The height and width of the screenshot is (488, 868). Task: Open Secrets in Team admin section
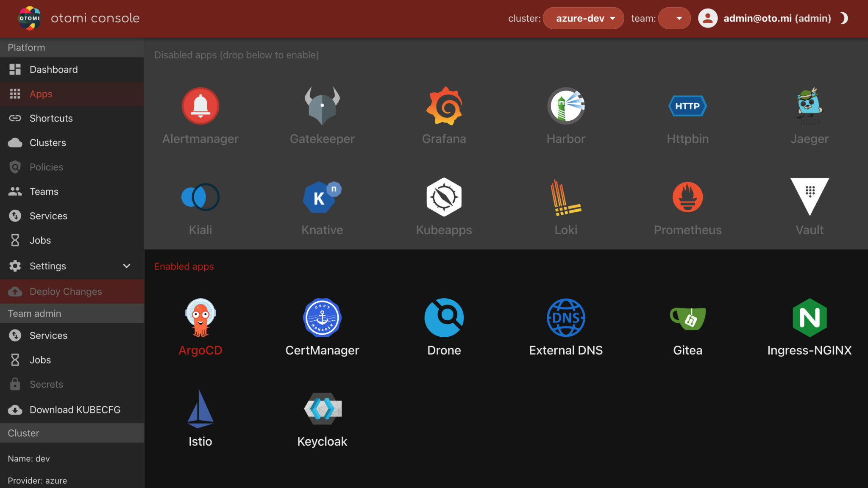[x=72, y=384]
